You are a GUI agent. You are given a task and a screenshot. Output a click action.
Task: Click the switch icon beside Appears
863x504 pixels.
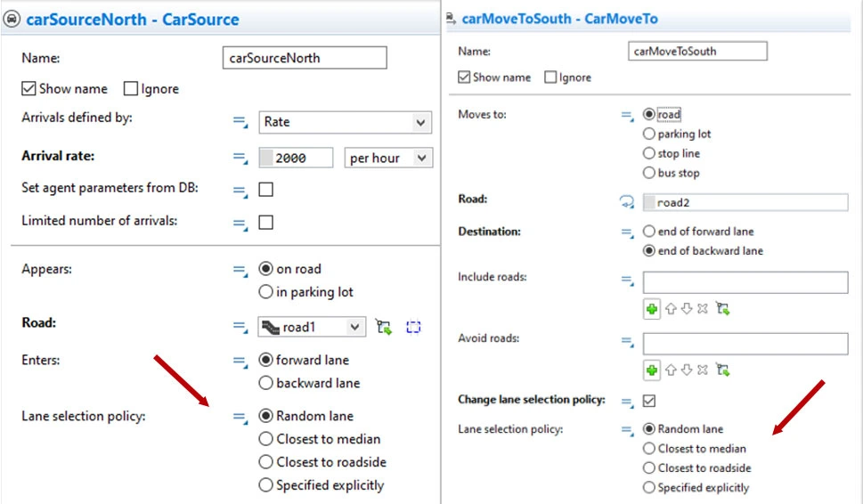pyautogui.click(x=240, y=270)
